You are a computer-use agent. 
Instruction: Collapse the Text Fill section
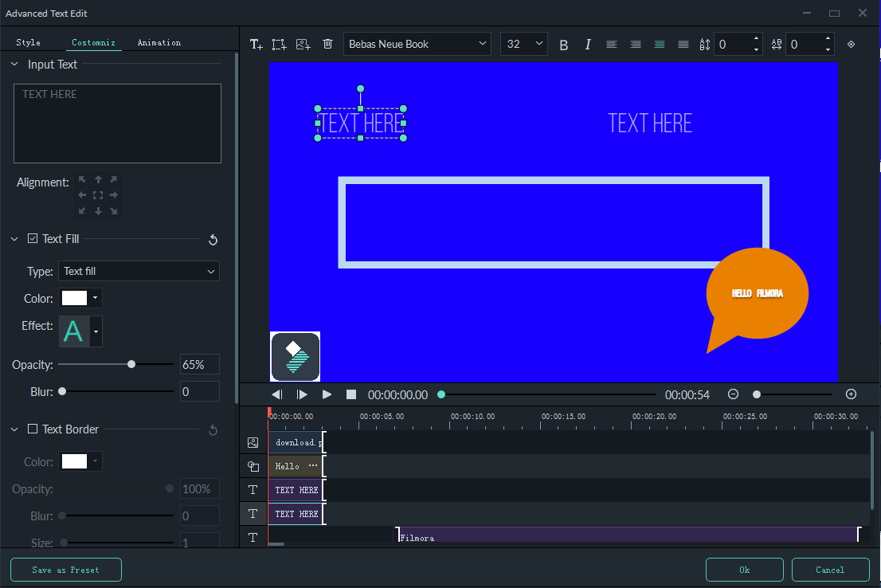(14, 239)
